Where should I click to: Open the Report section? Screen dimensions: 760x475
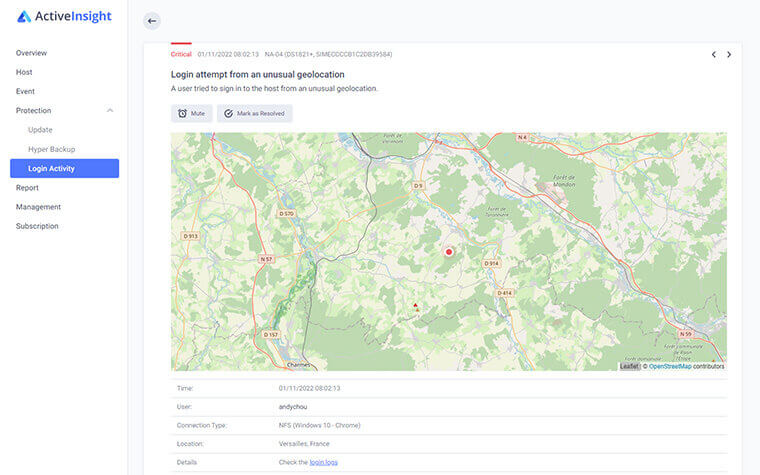27,187
